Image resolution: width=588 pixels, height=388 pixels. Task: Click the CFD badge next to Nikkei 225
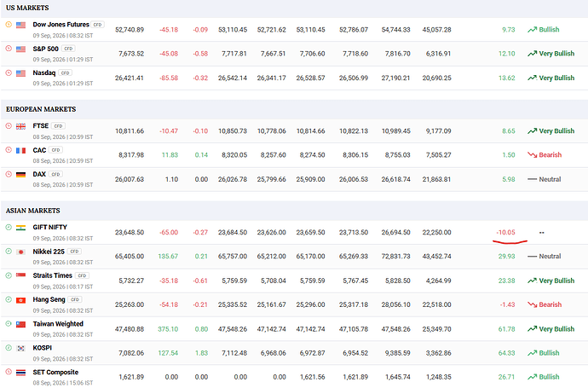[x=74, y=252]
